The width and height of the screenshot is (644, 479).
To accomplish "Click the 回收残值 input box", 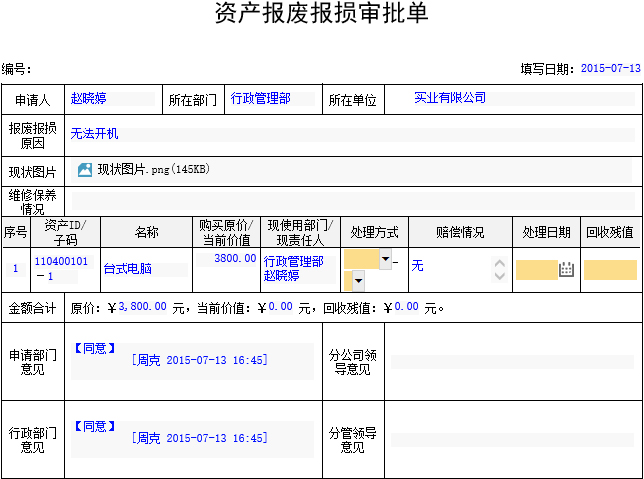I will 610,269.
